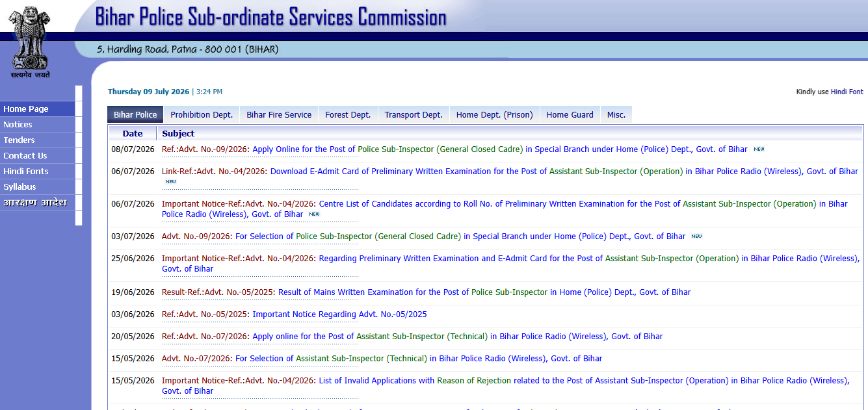This screenshot has height=410, width=868.
Task: Click NEW badge under E-Admit Card download notice
Action: click(x=170, y=182)
